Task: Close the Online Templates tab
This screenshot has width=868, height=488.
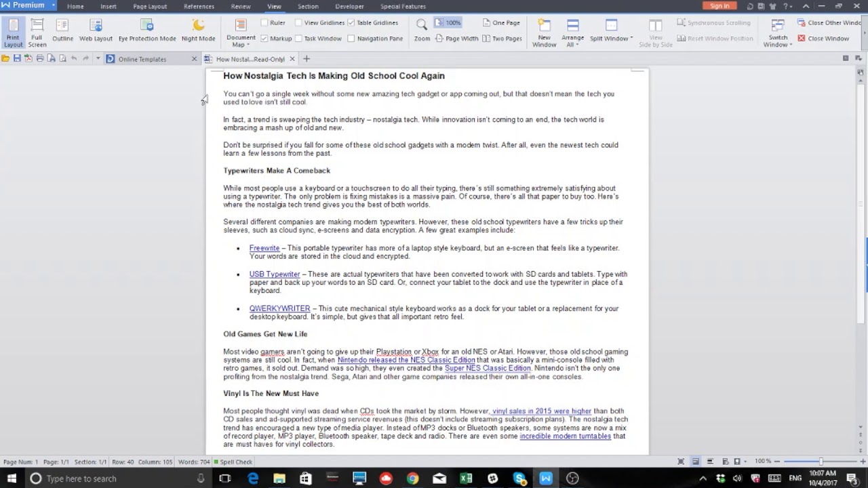Action: point(195,59)
